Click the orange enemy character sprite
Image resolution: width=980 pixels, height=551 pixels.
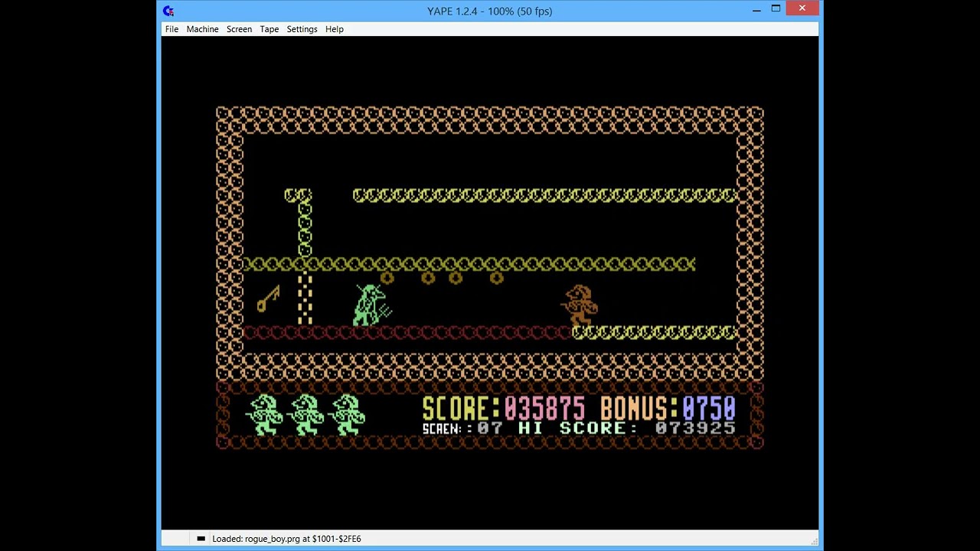tap(580, 305)
